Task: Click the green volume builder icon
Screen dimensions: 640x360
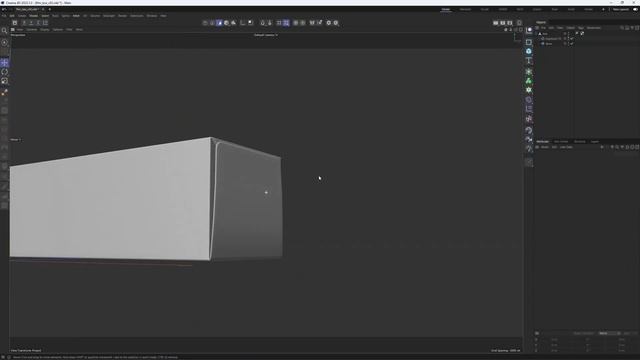Action: click(x=529, y=81)
